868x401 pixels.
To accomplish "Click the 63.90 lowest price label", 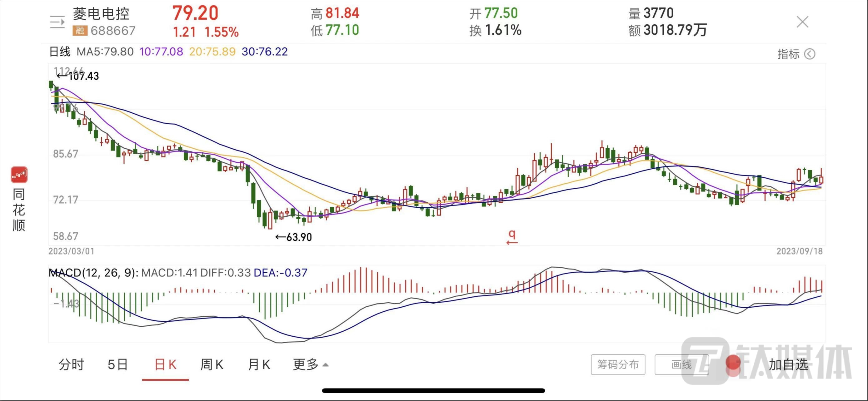I will click(294, 237).
